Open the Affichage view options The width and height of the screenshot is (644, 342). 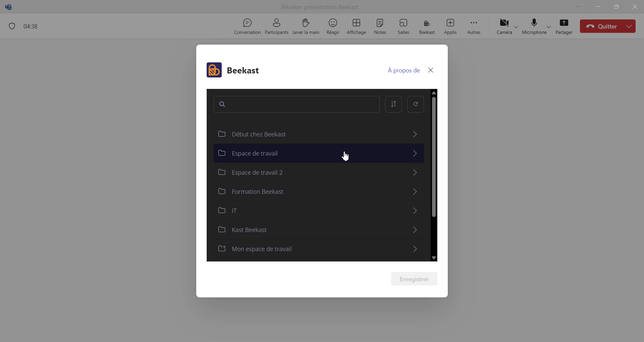(356, 26)
